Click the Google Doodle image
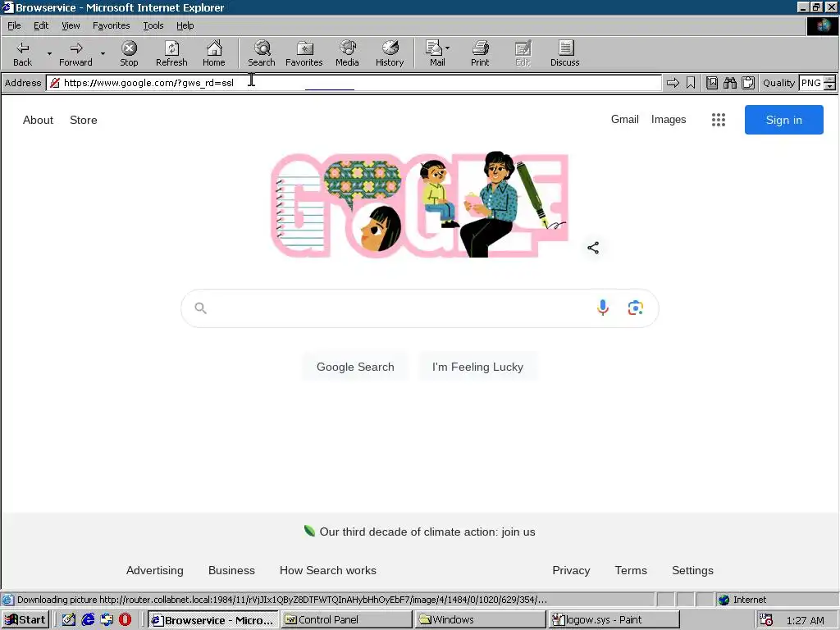The height and width of the screenshot is (630, 840). coord(419,204)
